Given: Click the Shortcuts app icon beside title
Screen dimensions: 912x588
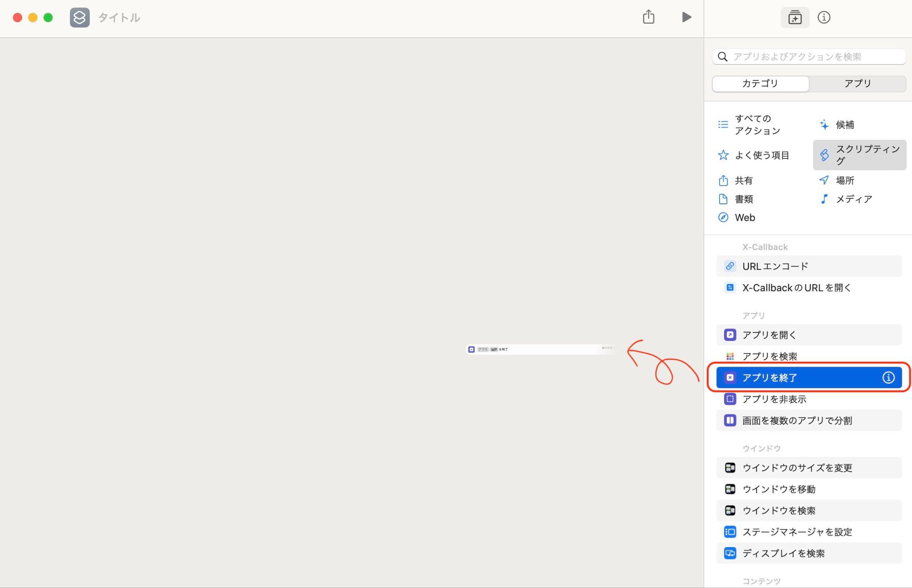Looking at the screenshot, I should pos(80,18).
